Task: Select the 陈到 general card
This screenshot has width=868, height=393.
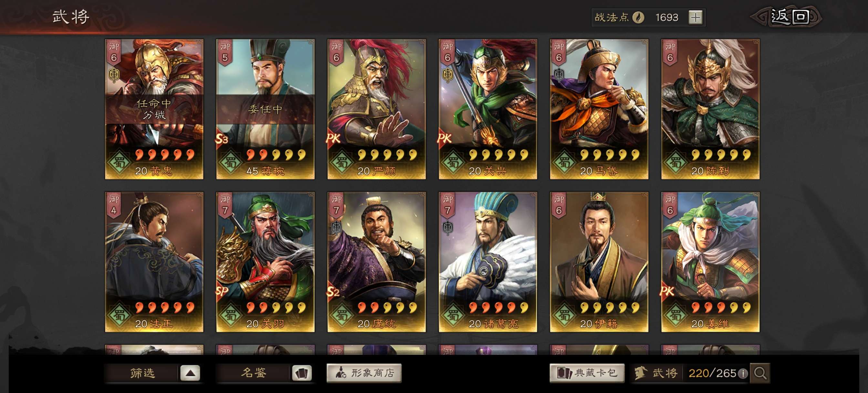Action: pyautogui.click(x=710, y=109)
